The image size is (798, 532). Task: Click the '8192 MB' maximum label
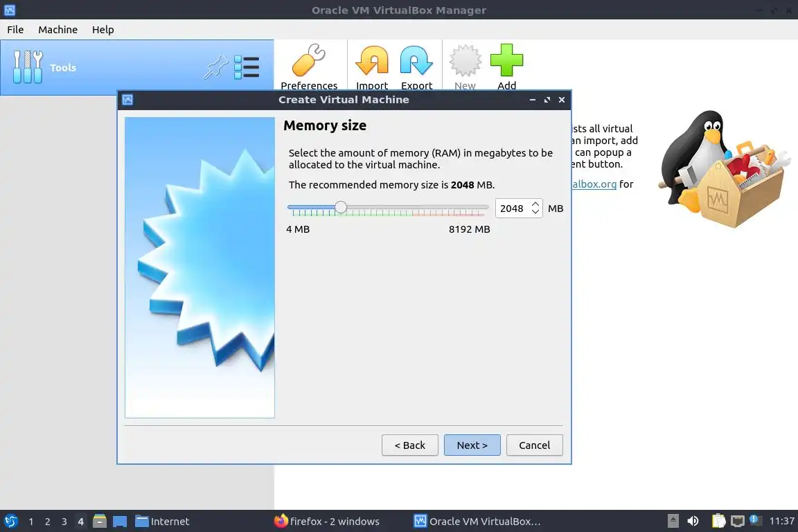tap(469, 229)
